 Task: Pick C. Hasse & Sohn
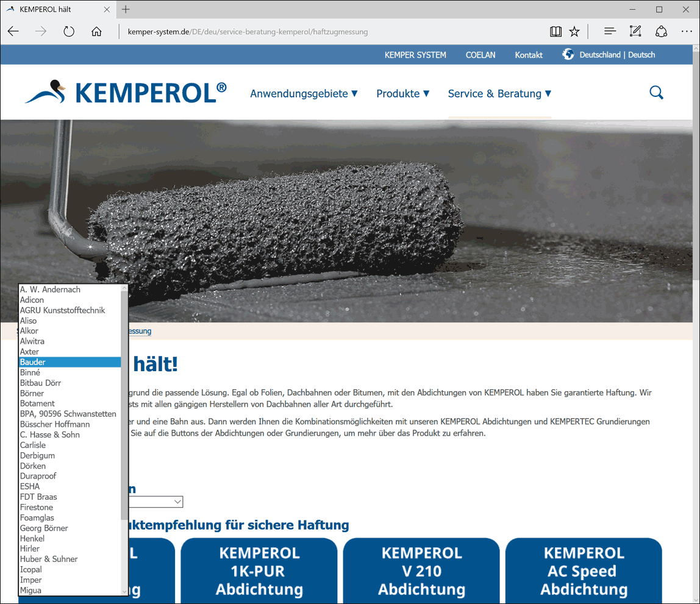[x=70, y=435]
